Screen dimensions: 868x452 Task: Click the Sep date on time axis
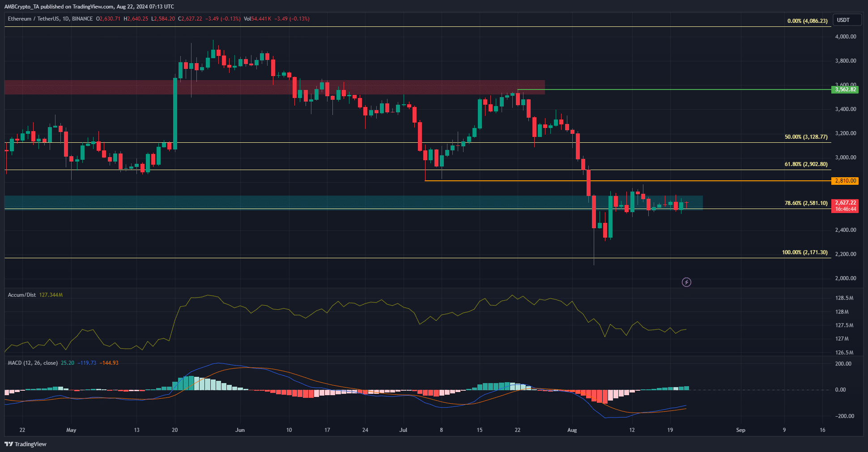click(741, 430)
